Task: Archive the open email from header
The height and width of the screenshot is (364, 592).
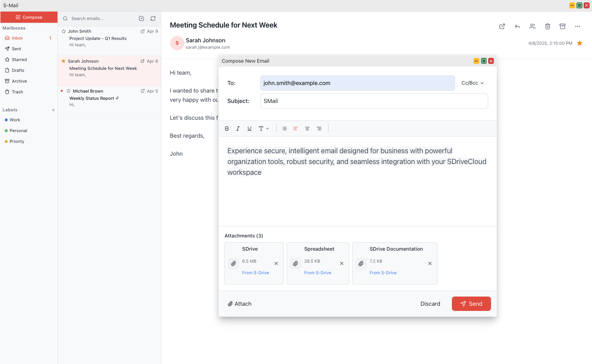Action: coord(562,26)
